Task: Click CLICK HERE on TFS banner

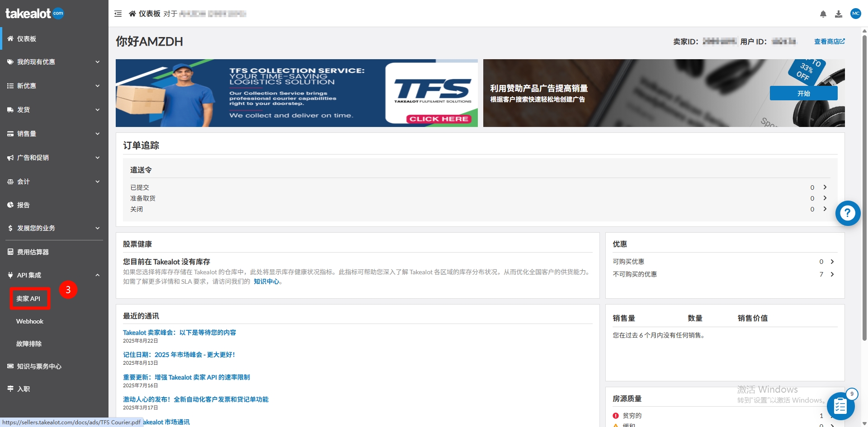Action: coord(439,119)
